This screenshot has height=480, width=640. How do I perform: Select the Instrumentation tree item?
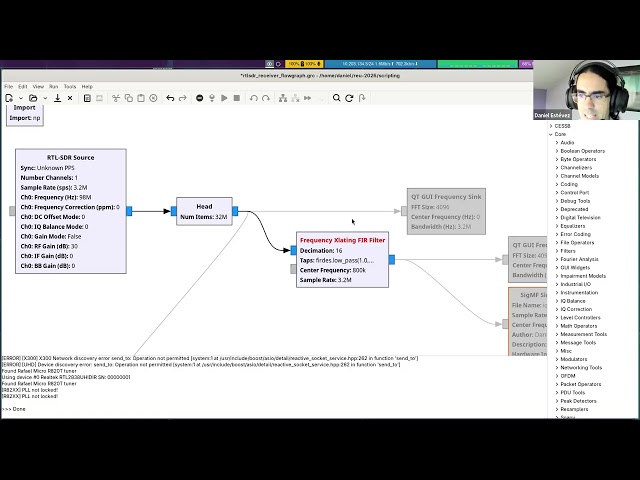[x=579, y=293]
